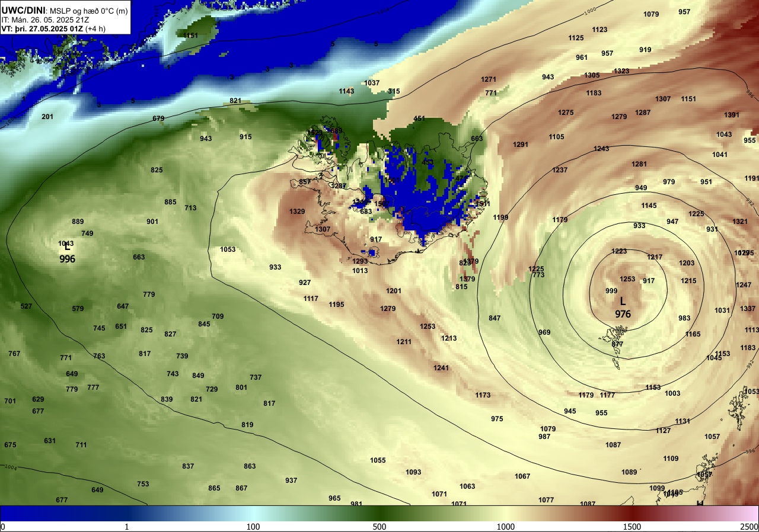Image resolution: width=759 pixels, height=532 pixels.
Task: Click the low pressure marker L 996
Action: [67, 253]
